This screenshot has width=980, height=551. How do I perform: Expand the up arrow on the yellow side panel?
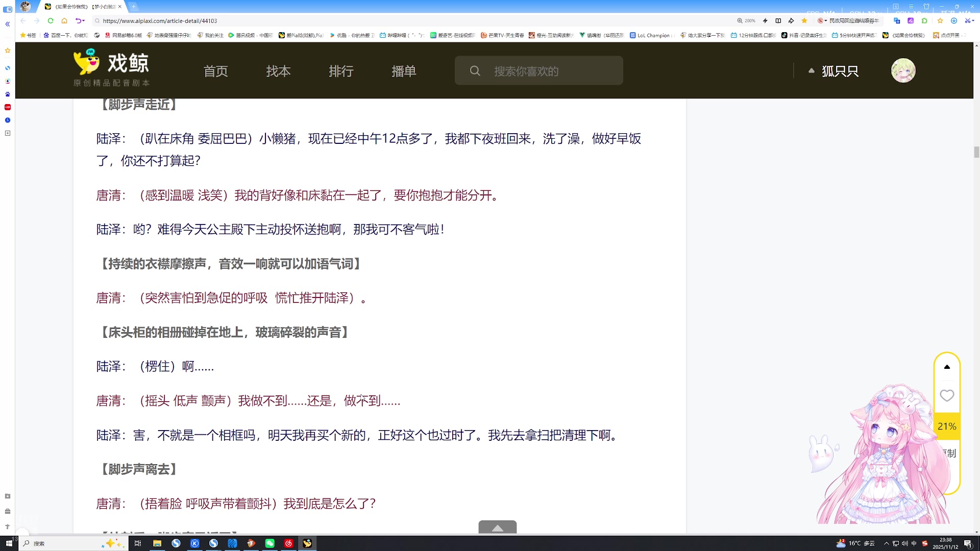tap(947, 367)
